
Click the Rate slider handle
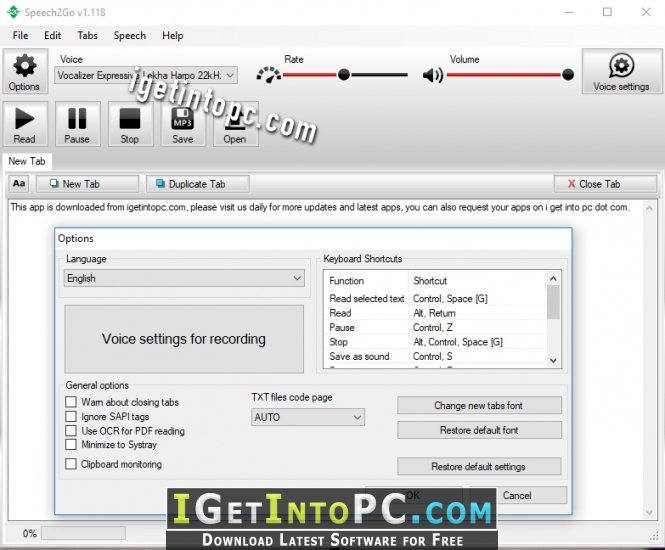coord(344,75)
